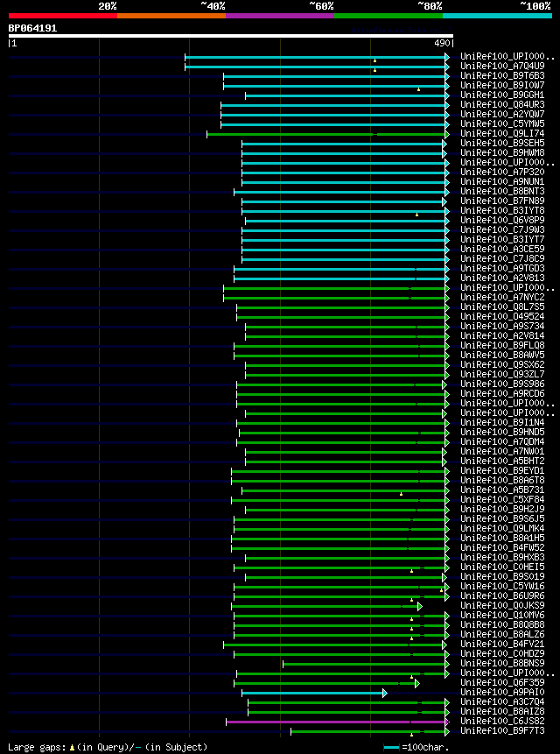Select label UniRef100_B9FLQ8

click(x=502, y=345)
